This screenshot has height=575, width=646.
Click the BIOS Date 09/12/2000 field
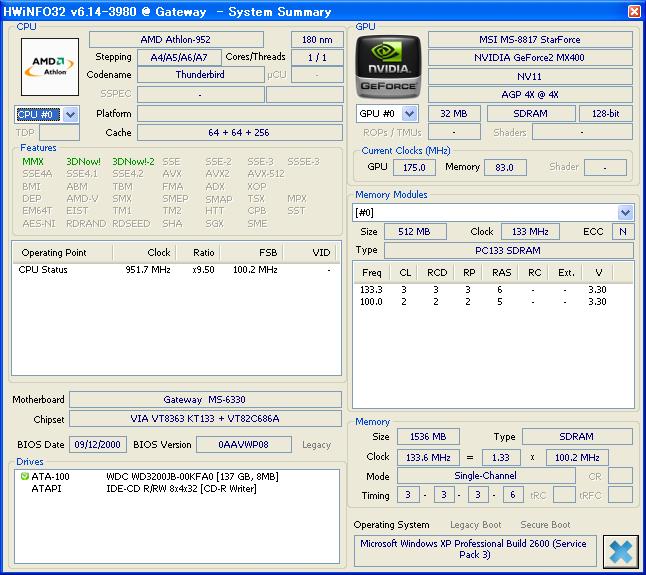98,445
